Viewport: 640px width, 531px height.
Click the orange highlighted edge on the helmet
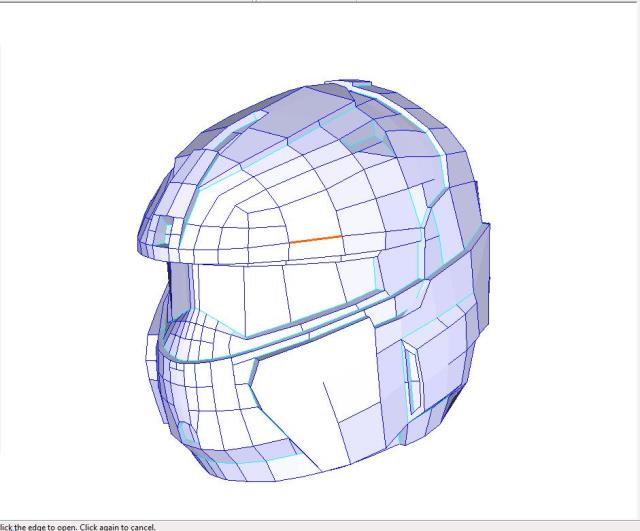316,239
